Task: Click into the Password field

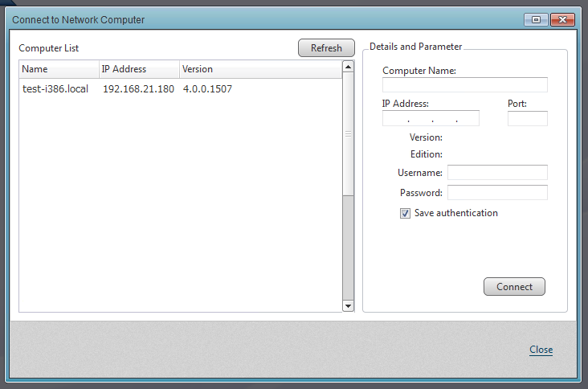Action: coord(497,193)
